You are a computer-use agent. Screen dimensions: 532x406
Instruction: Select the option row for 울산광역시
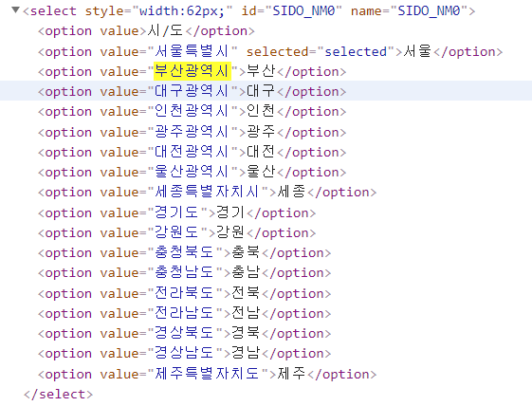[x=193, y=173]
